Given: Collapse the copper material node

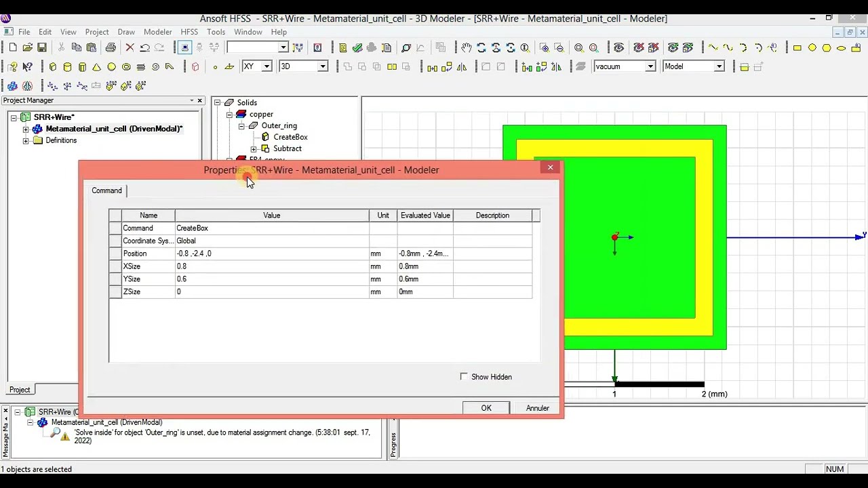Looking at the screenshot, I should [x=229, y=115].
